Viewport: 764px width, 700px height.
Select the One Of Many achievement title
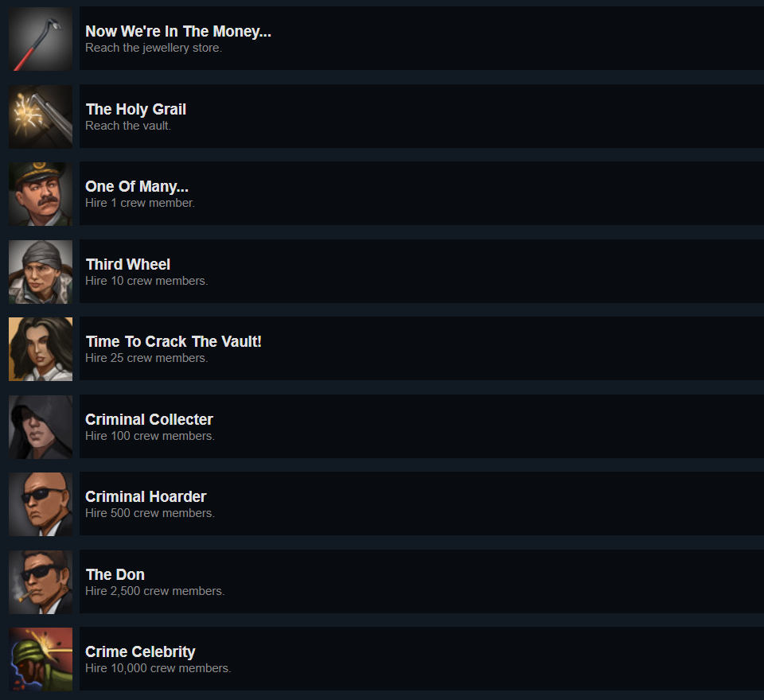[x=137, y=187]
